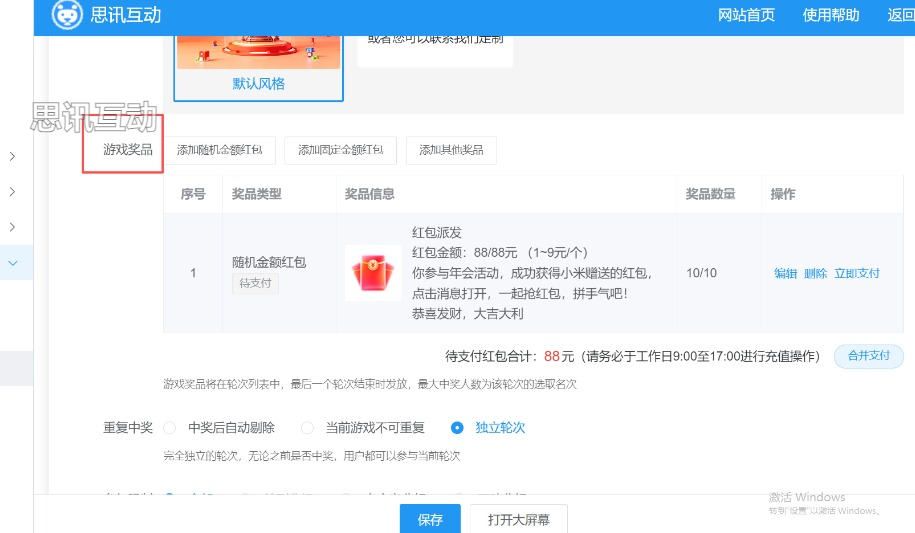Click 立即支付 link in the prize row

tap(856, 273)
